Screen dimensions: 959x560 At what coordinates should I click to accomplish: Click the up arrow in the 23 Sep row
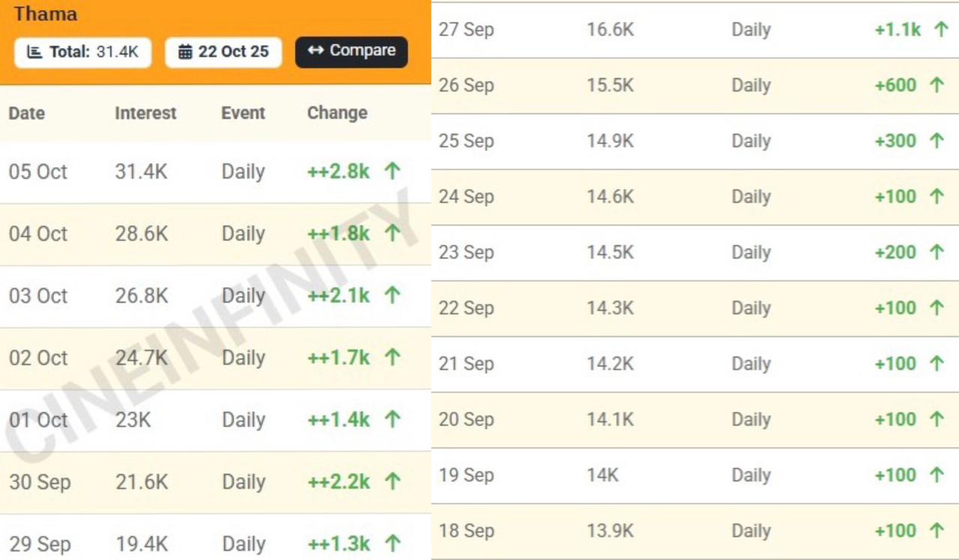[937, 252]
